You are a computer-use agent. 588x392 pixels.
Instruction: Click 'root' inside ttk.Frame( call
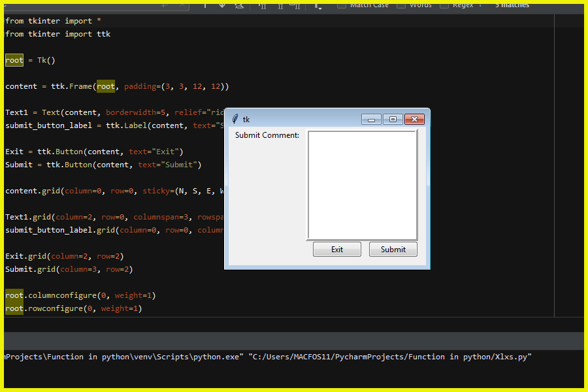coord(106,86)
